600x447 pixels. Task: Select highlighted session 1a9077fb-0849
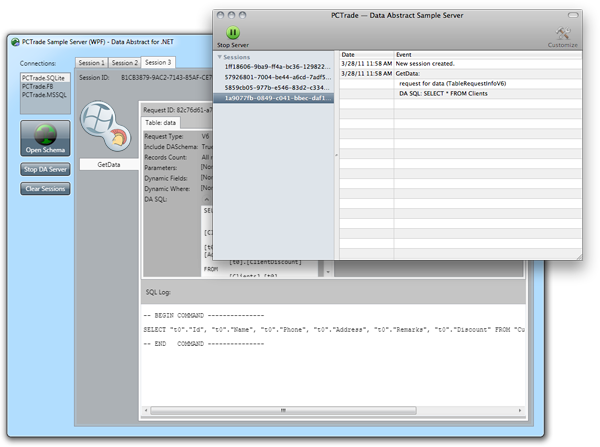click(x=274, y=98)
